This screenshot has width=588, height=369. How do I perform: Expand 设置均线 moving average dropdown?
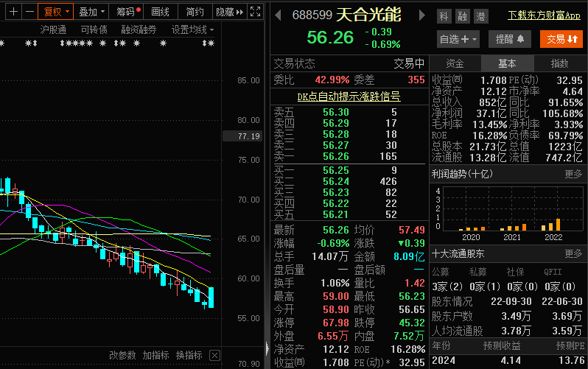coord(192,29)
